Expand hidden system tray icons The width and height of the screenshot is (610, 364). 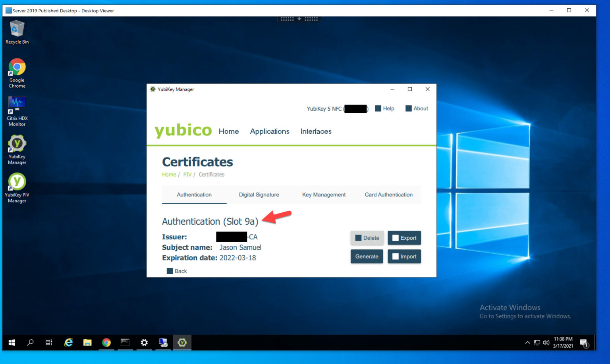(x=527, y=342)
